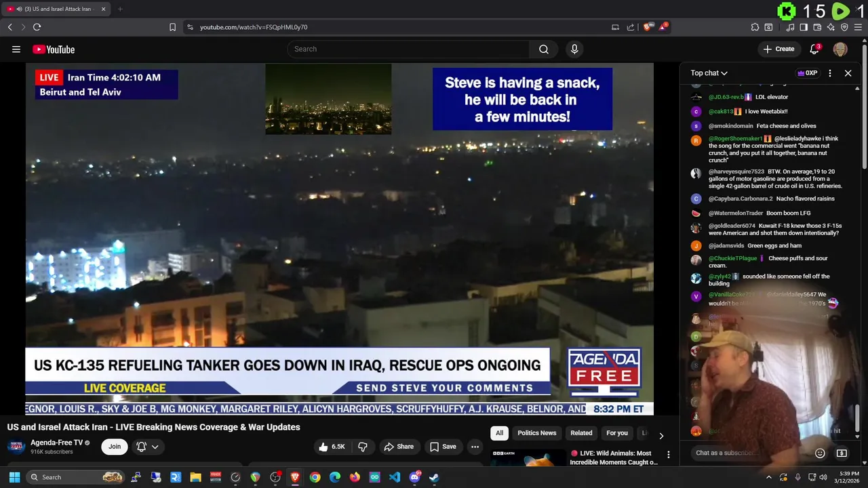The width and height of the screenshot is (868, 488).
Task: Open options for the Wild Animals video
Action: pos(668,455)
